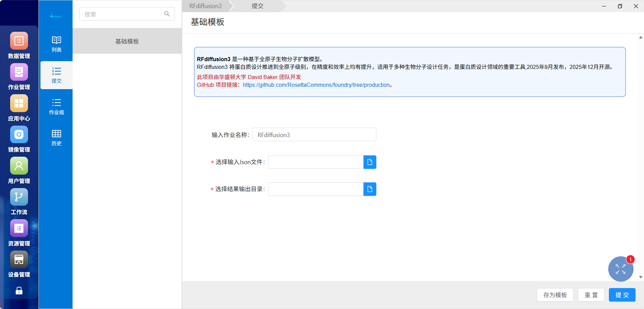Screen dimensions: 644x309
Task: Click the text 此项目由华盛顿大学 David Baker 团队开发
Action: pos(249,77)
